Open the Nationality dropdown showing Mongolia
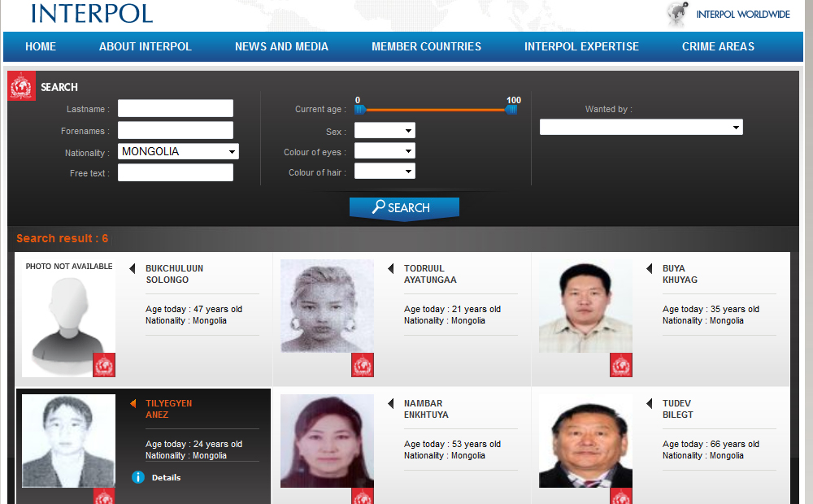The height and width of the screenshot is (504, 813). click(x=178, y=152)
